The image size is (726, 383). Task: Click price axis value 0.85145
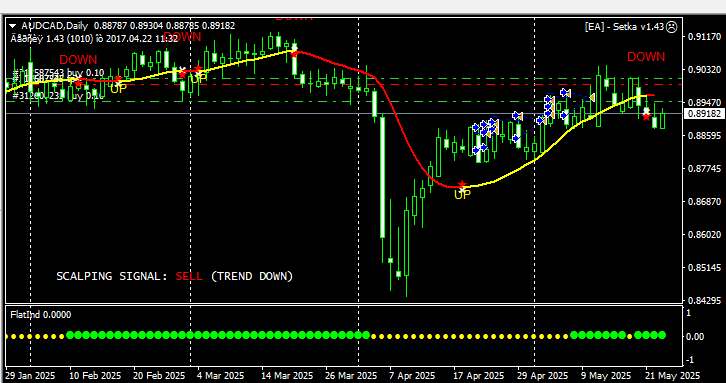pos(704,267)
